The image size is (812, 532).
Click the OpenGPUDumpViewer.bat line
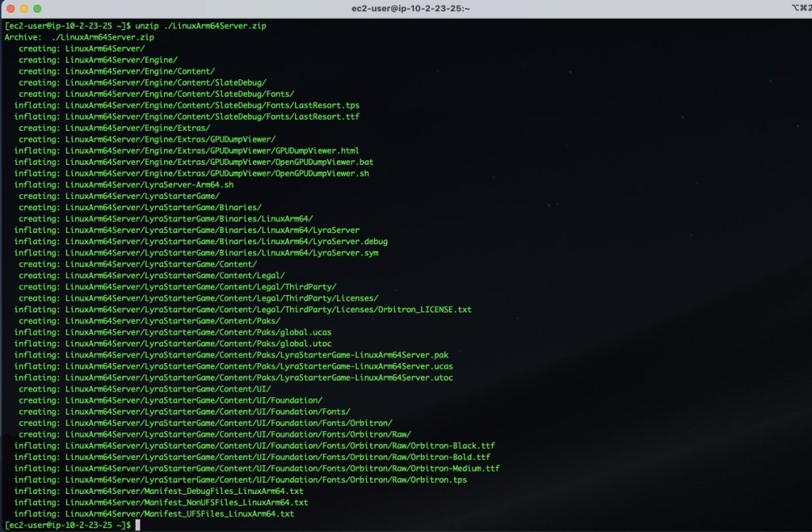pyautogui.click(x=193, y=163)
